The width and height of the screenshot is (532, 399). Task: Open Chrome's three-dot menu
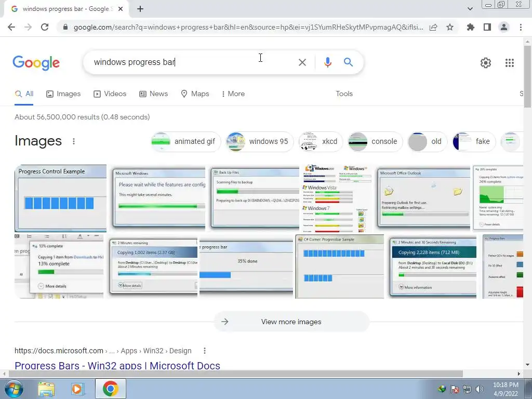521,27
